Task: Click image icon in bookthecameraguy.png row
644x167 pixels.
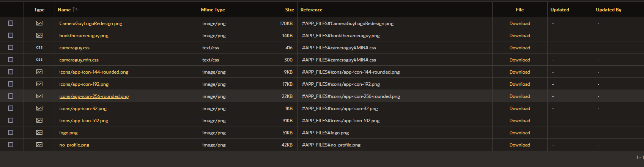Action: (x=39, y=35)
